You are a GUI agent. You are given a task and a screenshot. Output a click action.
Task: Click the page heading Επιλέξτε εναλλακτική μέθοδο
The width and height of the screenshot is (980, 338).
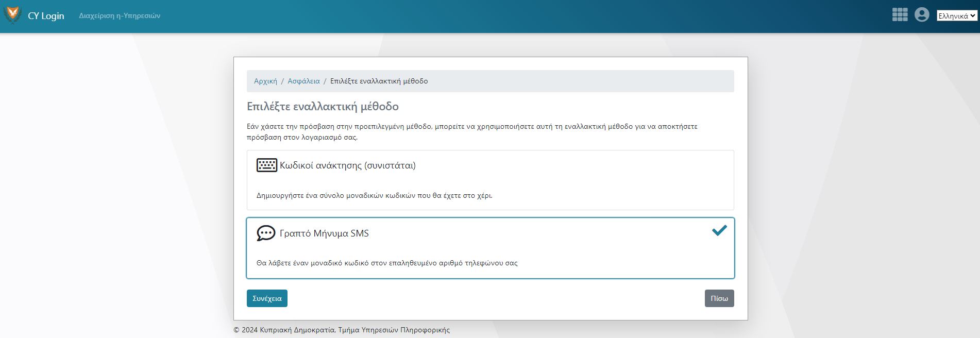coord(323,107)
